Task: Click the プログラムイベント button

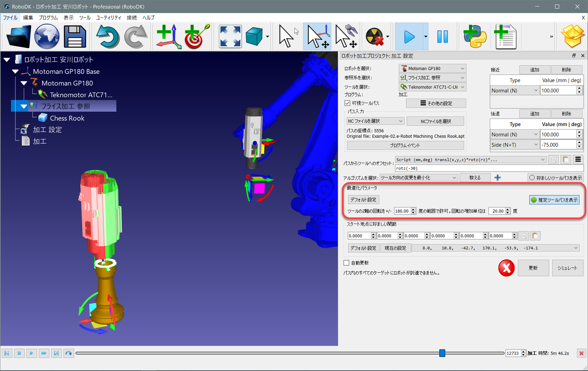Action: (x=405, y=145)
